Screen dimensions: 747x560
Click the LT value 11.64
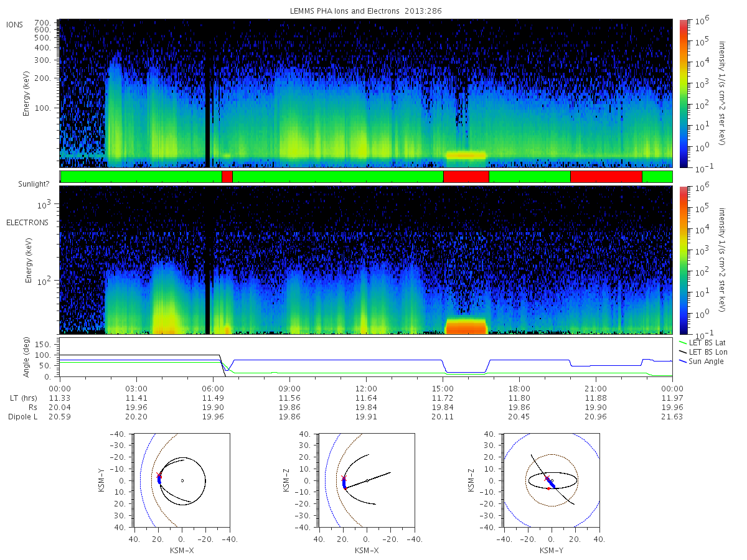pos(366,398)
